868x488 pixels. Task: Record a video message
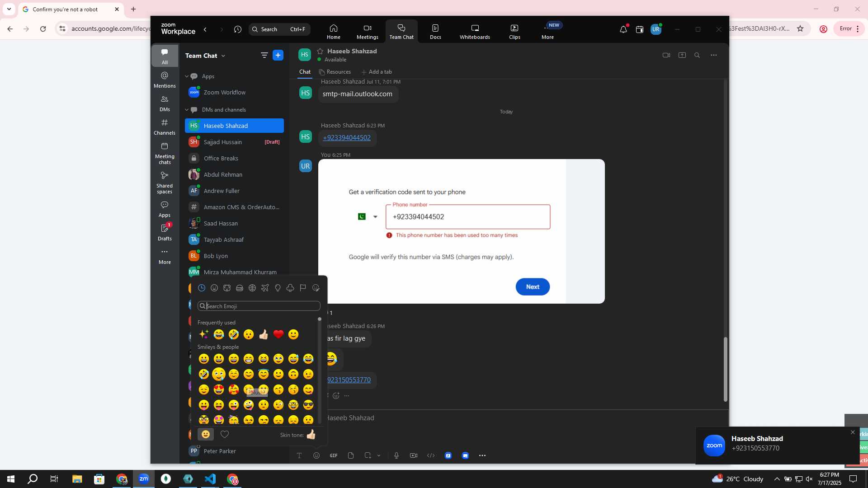click(414, 455)
